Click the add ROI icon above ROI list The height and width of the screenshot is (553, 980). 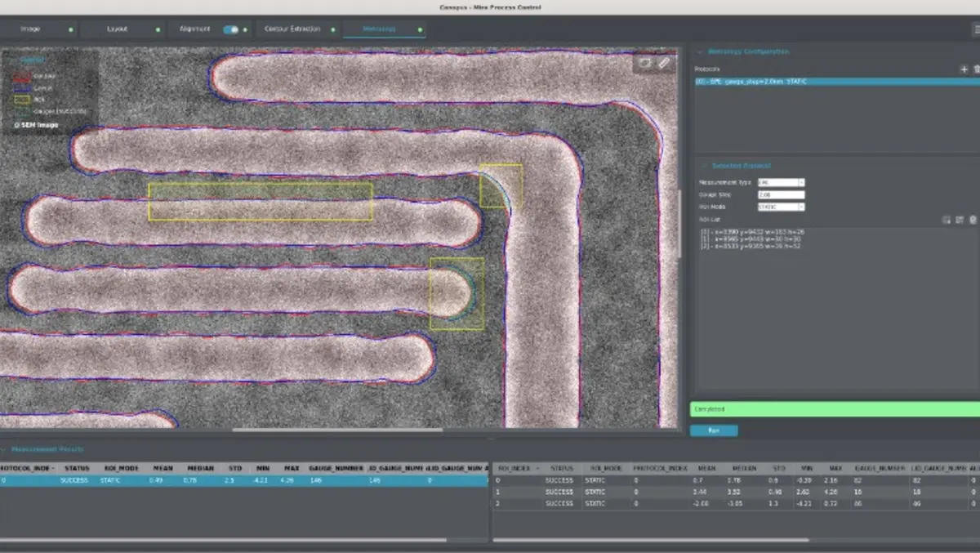947,220
